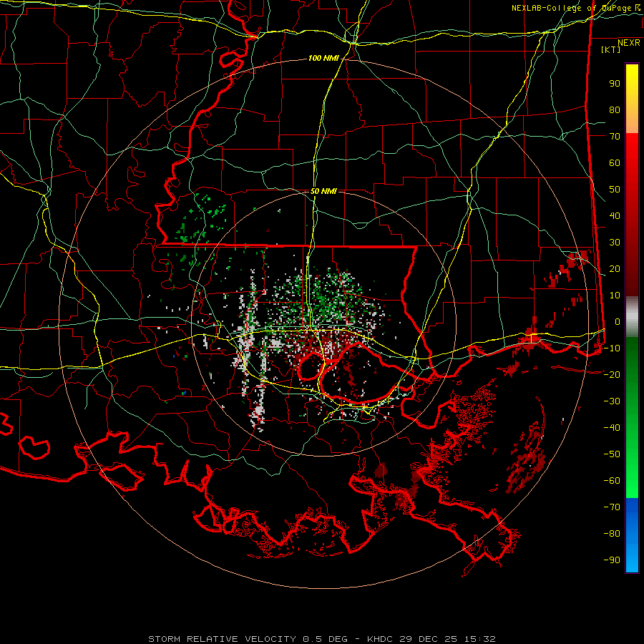Click the -40 scale value
This screenshot has width=644, height=644.
[x=612, y=428]
